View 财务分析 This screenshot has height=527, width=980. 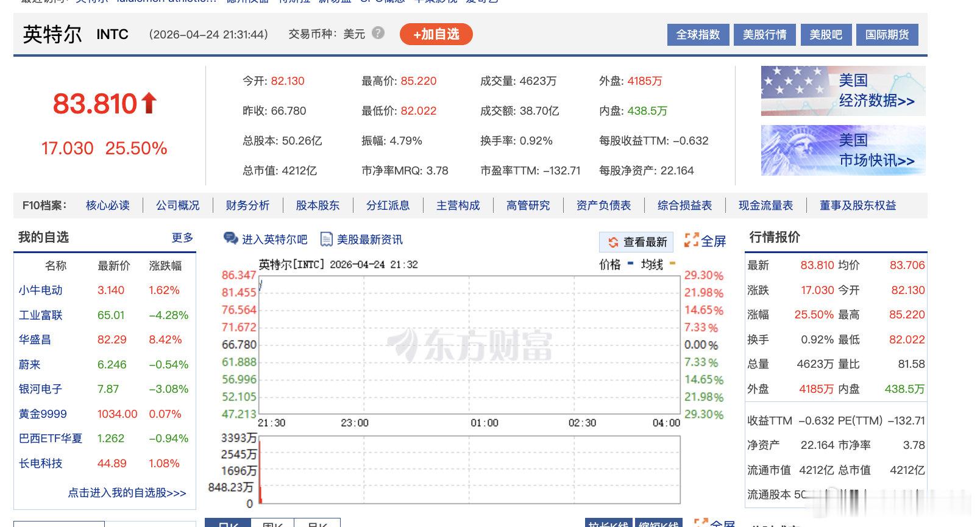click(247, 206)
